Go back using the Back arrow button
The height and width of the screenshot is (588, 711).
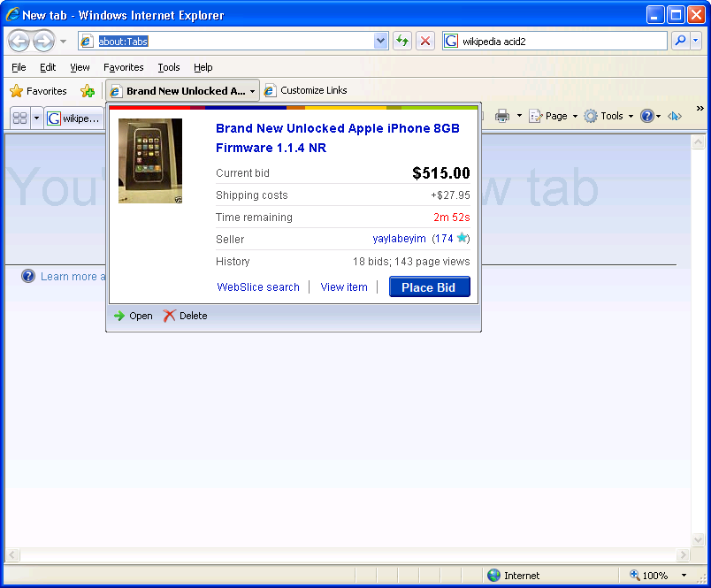pos(19,42)
